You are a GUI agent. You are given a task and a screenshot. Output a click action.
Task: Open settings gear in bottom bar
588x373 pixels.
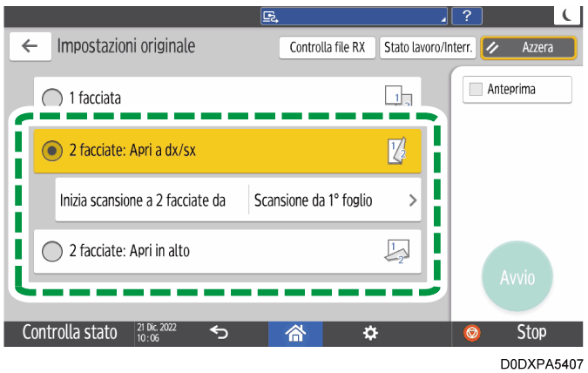[x=370, y=332]
